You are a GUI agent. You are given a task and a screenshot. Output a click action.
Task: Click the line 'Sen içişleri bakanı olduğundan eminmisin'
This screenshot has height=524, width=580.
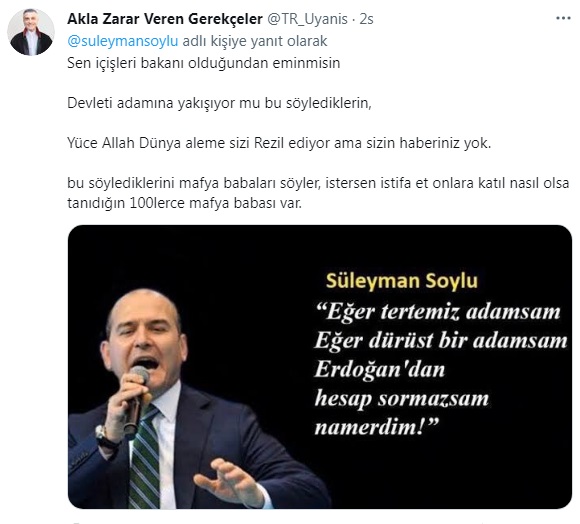coord(203,63)
